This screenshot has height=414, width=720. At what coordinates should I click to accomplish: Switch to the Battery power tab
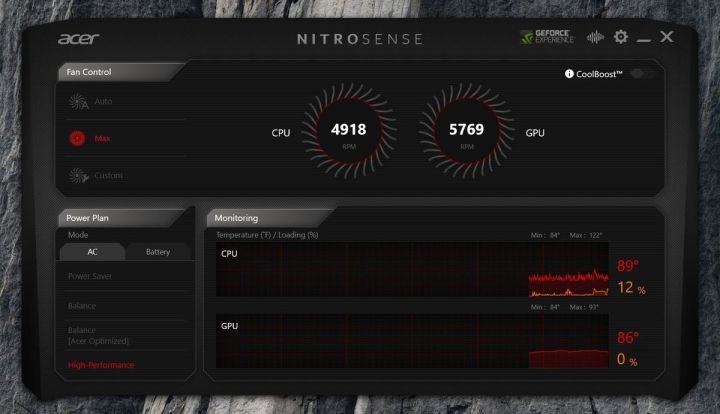[158, 252]
